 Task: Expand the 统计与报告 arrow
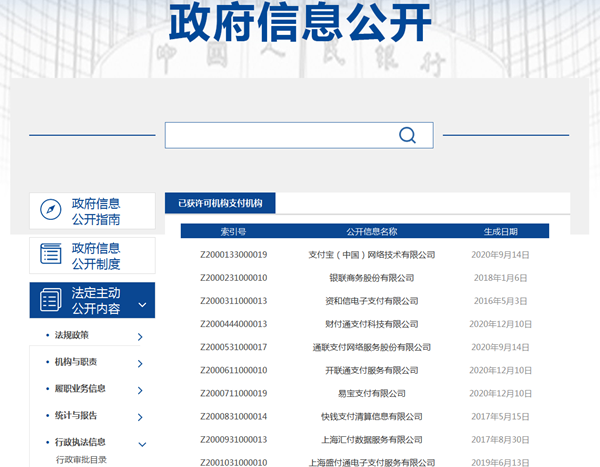coord(140,417)
